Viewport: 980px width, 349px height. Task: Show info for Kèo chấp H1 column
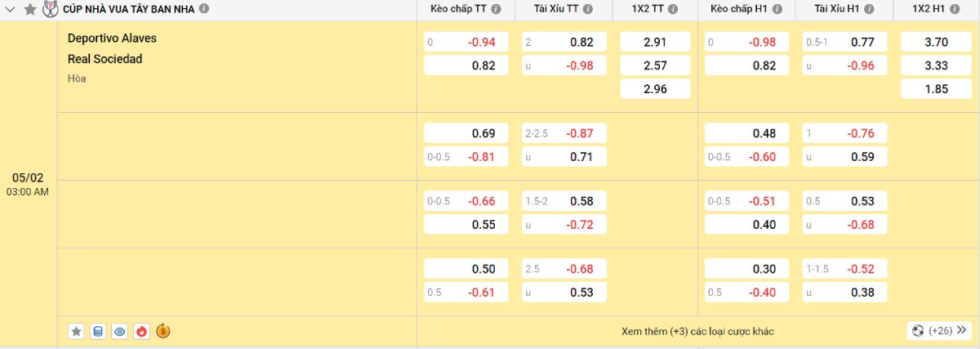coord(777,9)
